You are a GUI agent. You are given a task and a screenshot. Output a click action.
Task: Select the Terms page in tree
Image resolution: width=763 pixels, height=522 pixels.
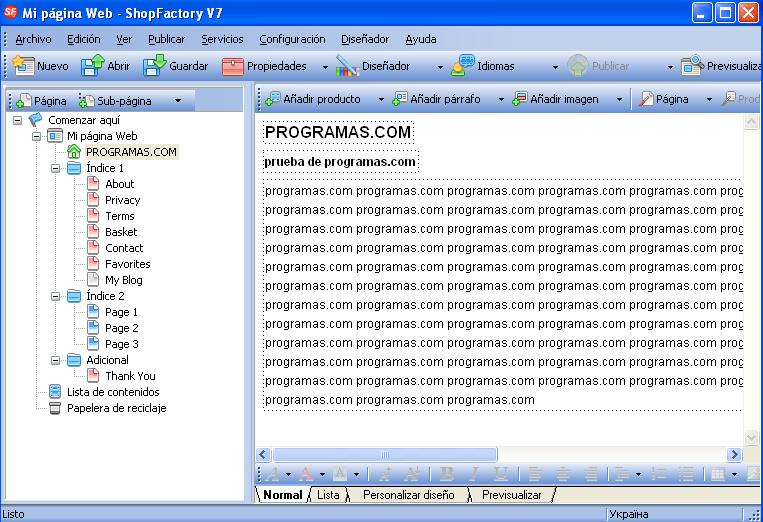coord(120,216)
